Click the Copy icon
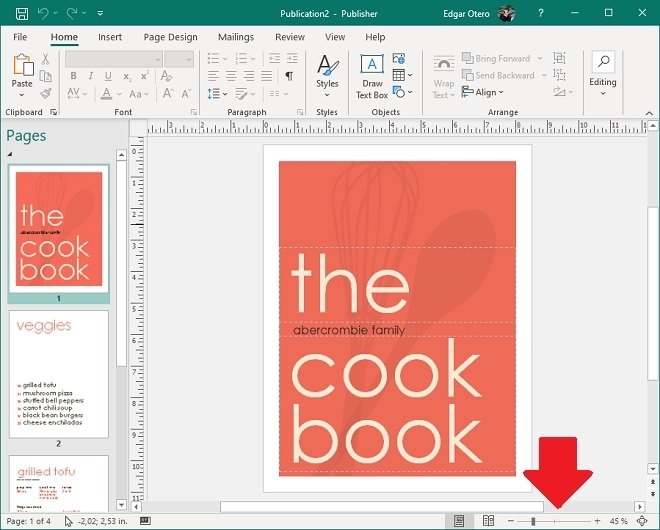 point(45,76)
